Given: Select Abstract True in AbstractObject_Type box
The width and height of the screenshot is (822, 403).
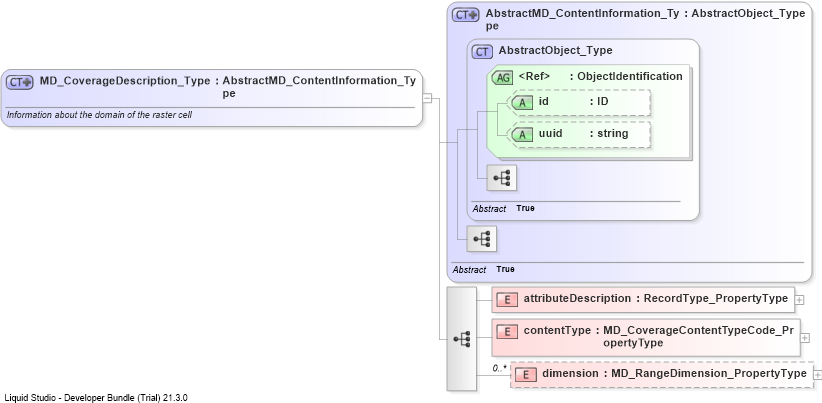Looking at the screenshot, I should point(503,209).
